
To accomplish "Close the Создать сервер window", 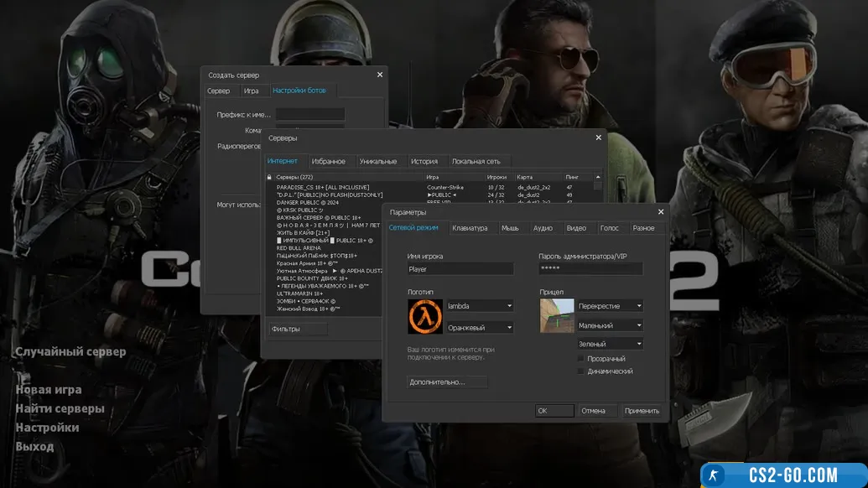I will 379,75.
